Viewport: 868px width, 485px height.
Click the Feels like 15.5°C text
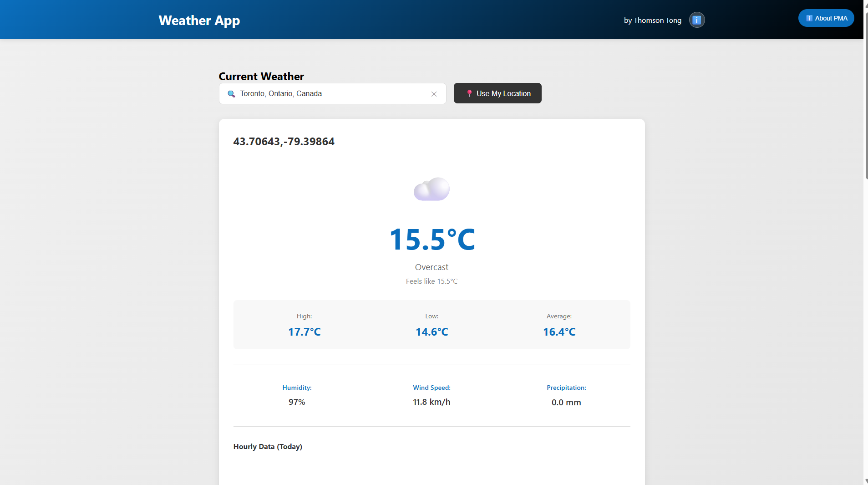tap(431, 281)
